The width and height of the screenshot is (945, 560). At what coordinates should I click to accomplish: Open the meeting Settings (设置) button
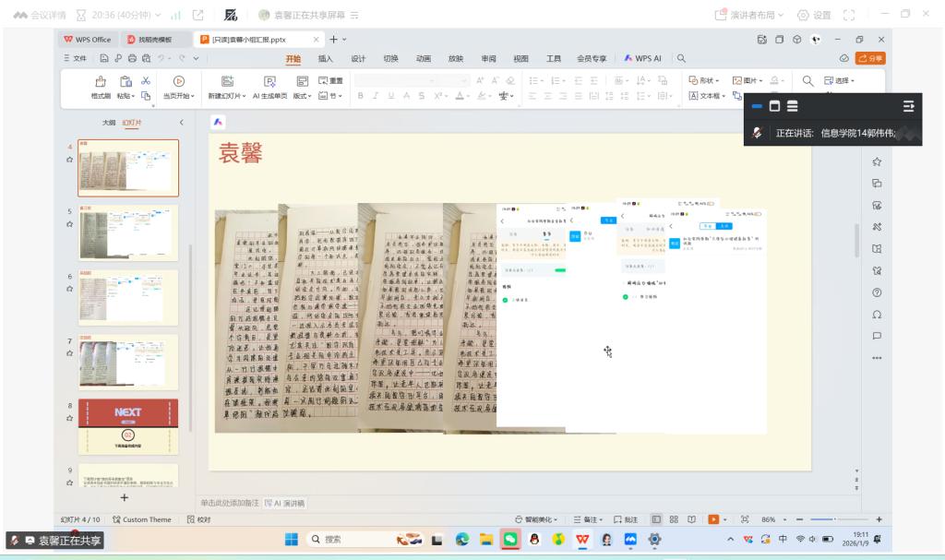[813, 15]
